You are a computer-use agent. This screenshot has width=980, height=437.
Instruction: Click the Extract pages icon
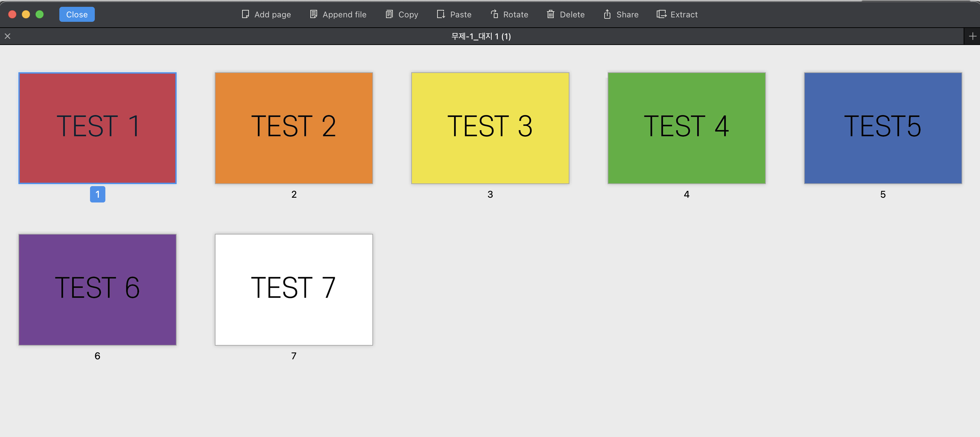click(x=661, y=14)
